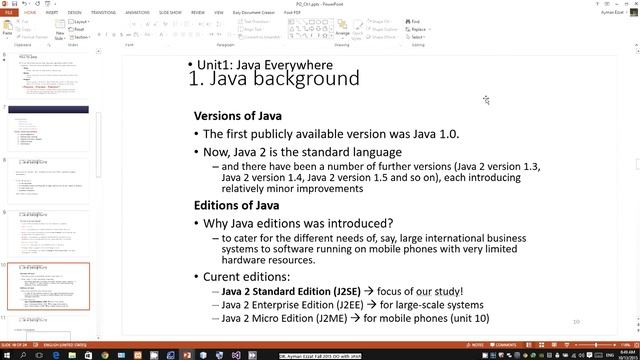Click the Undo arrow icon

click(x=24, y=4)
